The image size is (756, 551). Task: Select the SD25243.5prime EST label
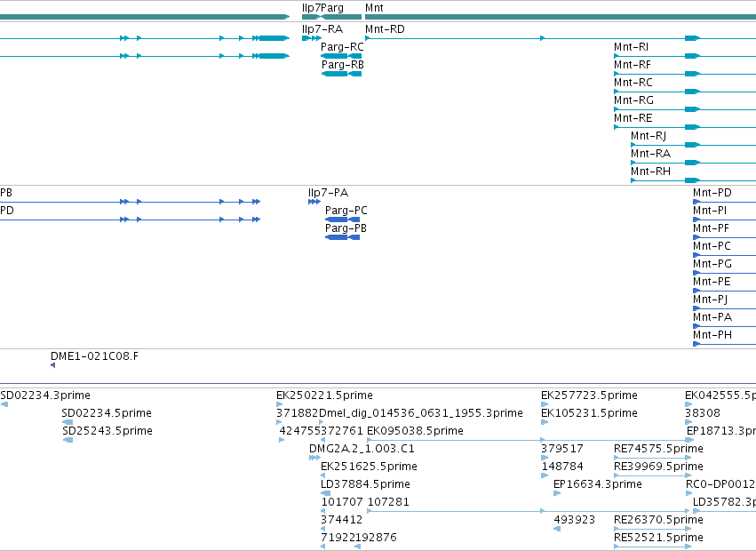click(x=107, y=431)
